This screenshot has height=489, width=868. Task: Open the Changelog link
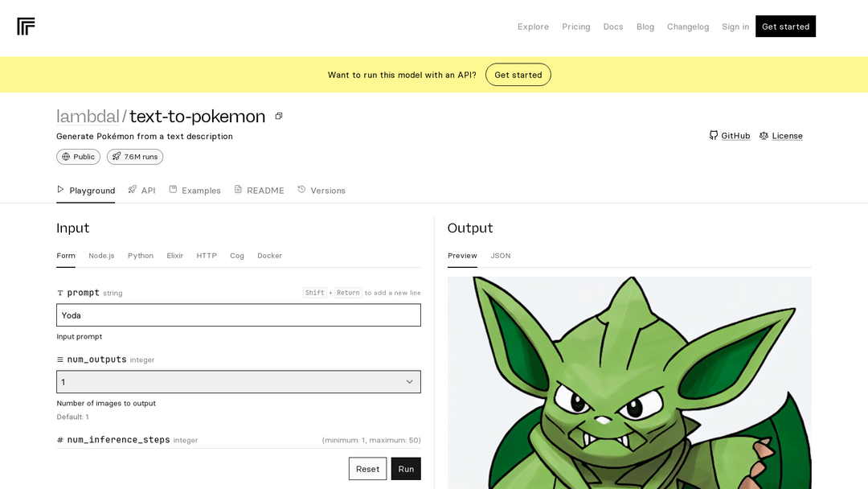point(688,27)
